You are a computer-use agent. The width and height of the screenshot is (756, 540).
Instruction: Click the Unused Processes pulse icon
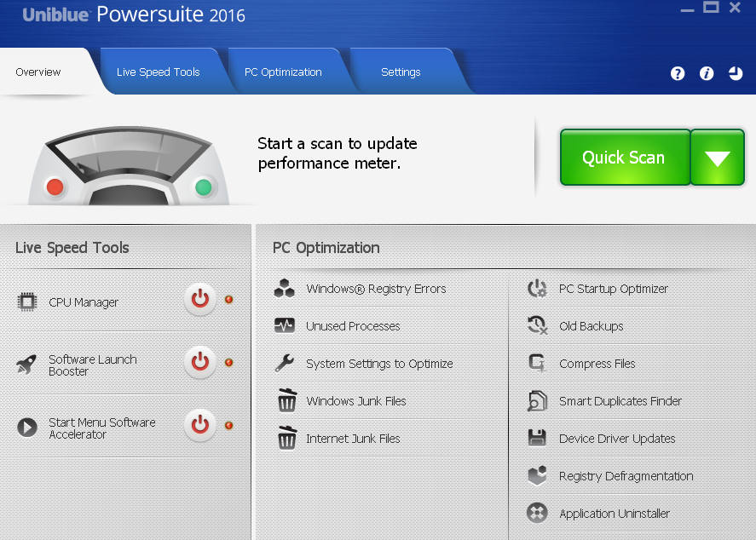[285, 326]
